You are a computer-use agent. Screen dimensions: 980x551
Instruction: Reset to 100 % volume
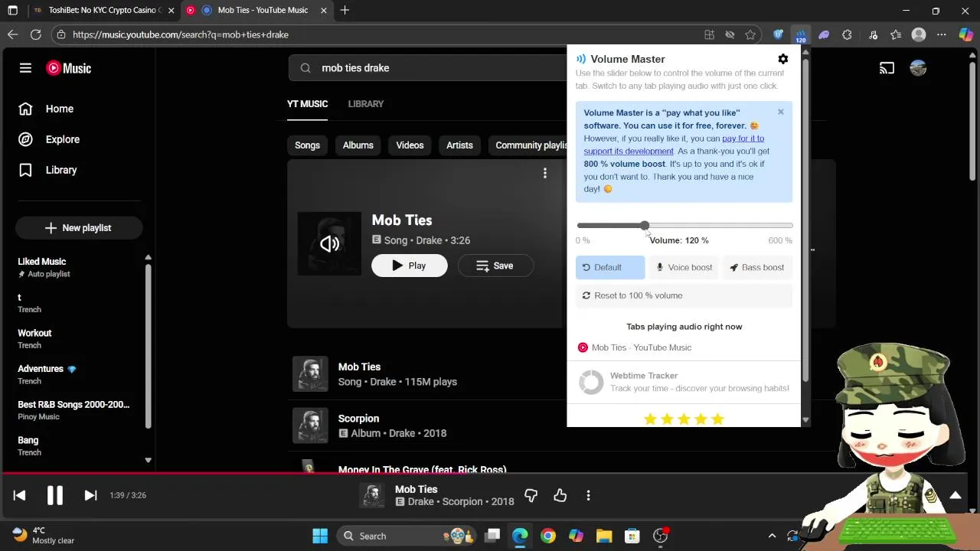(x=684, y=295)
